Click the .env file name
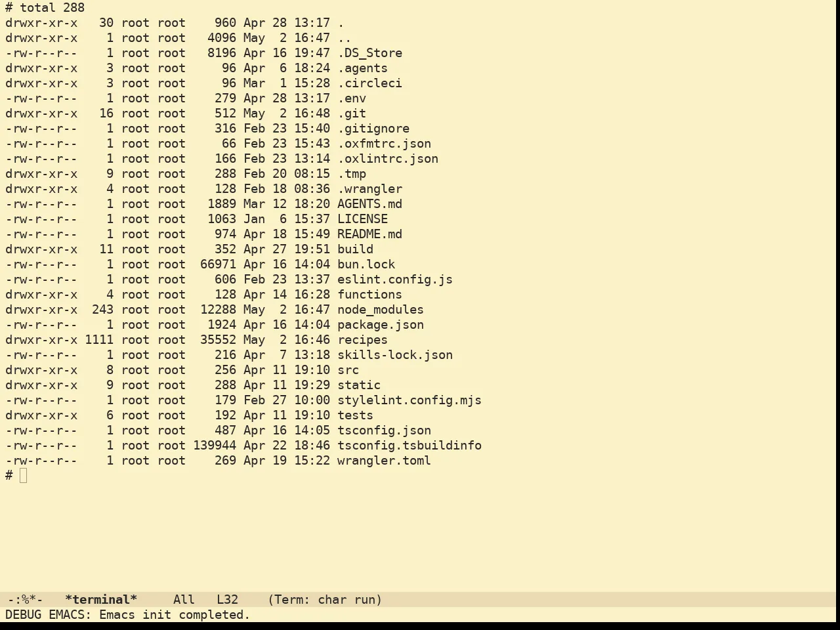Image resolution: width=840 pixels, height=630 pixels. (x=352, y=98)
